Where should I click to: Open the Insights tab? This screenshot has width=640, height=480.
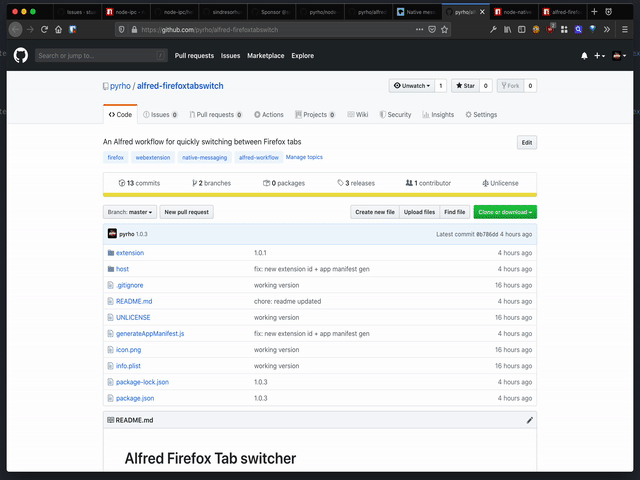[438, 115]
